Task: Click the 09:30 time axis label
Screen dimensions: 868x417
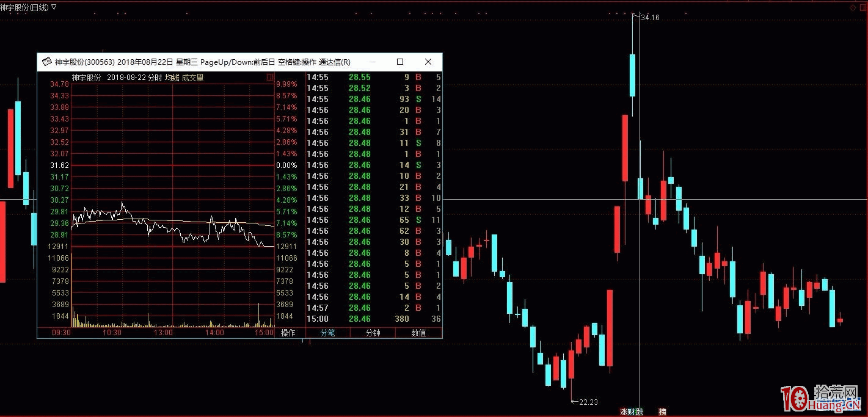Action: click(x=61, y=333)
